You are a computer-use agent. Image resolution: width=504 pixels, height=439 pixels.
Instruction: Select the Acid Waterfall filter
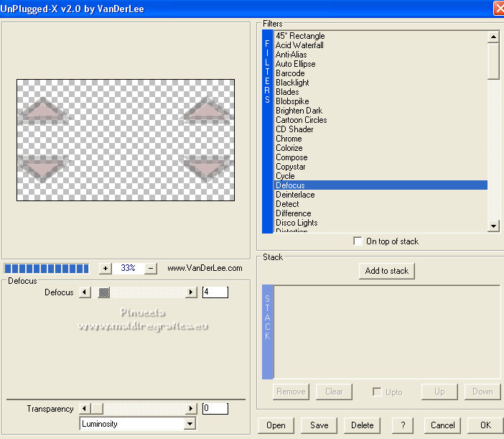tap(381, 45)
